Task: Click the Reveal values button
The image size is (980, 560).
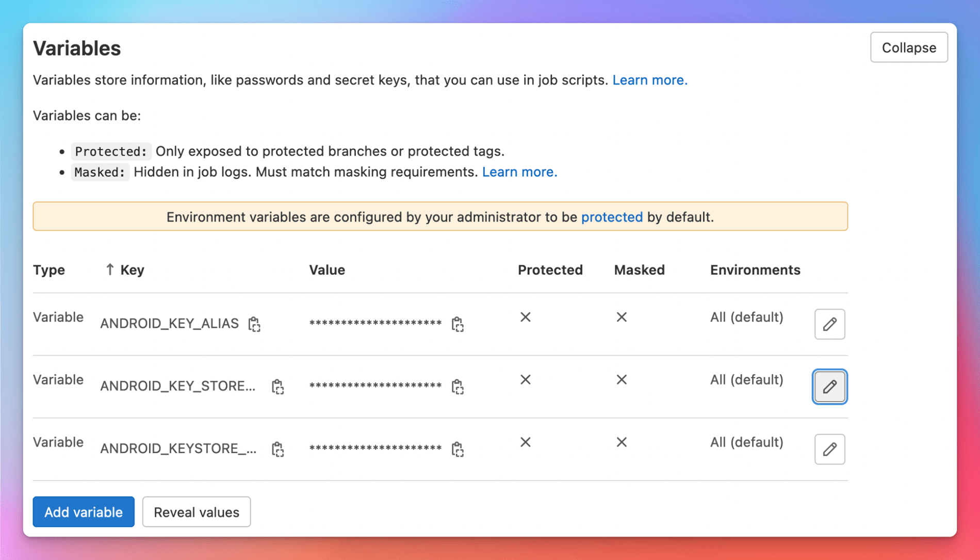Action: point(196,511)
